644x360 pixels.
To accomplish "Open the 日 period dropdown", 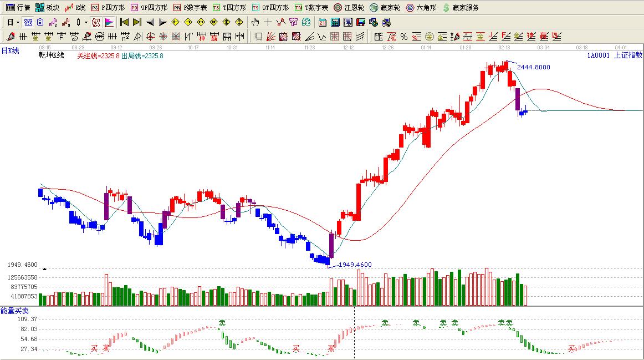I will coord(13,22).
